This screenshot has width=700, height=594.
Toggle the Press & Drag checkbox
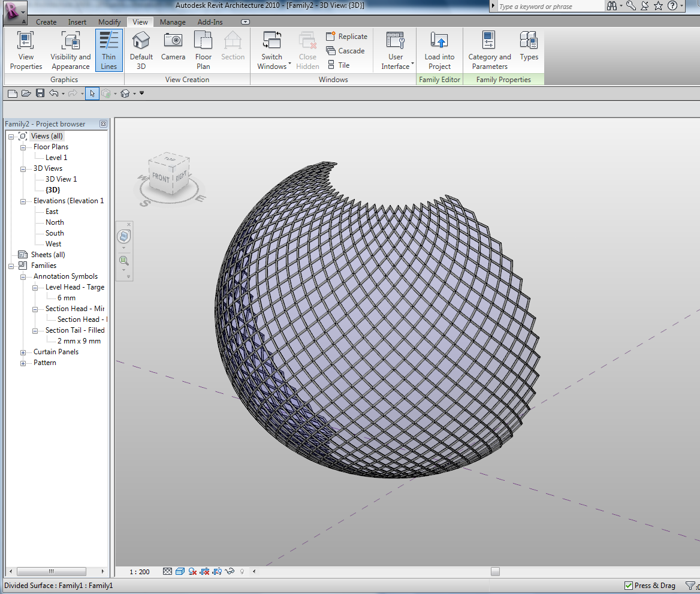[x=628, y=586]
